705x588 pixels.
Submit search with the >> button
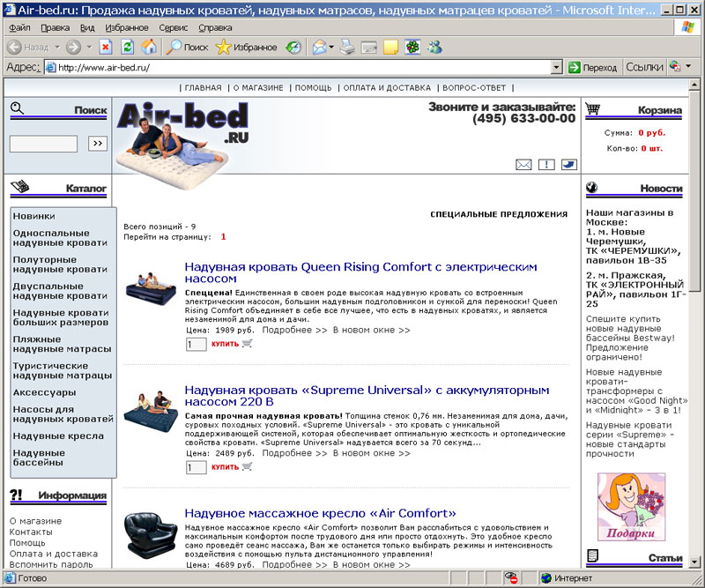pos(98,144)
